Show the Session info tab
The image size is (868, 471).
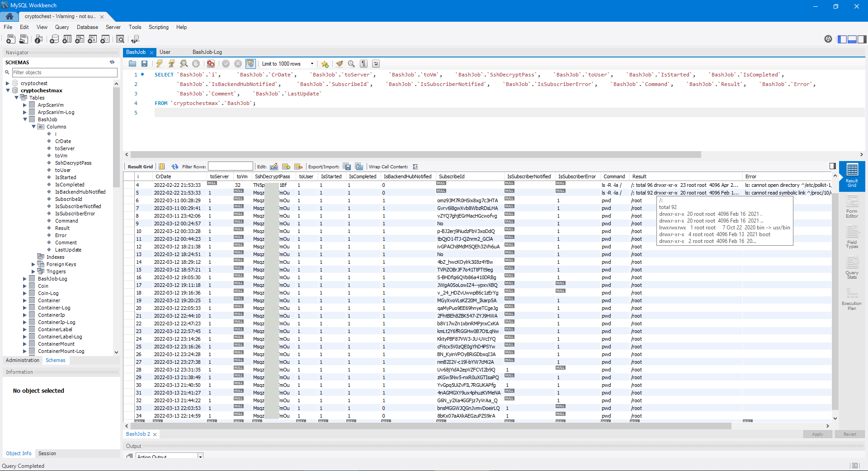click(47, 453)
